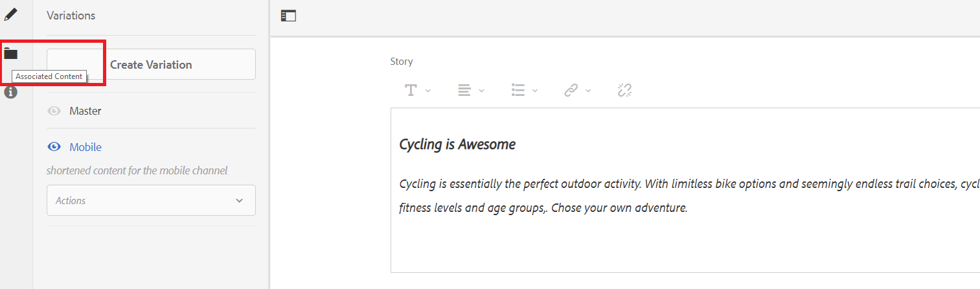This screenshot has height=289, width=980.
Task: Select the Master variation
Action: pos(85,111)
